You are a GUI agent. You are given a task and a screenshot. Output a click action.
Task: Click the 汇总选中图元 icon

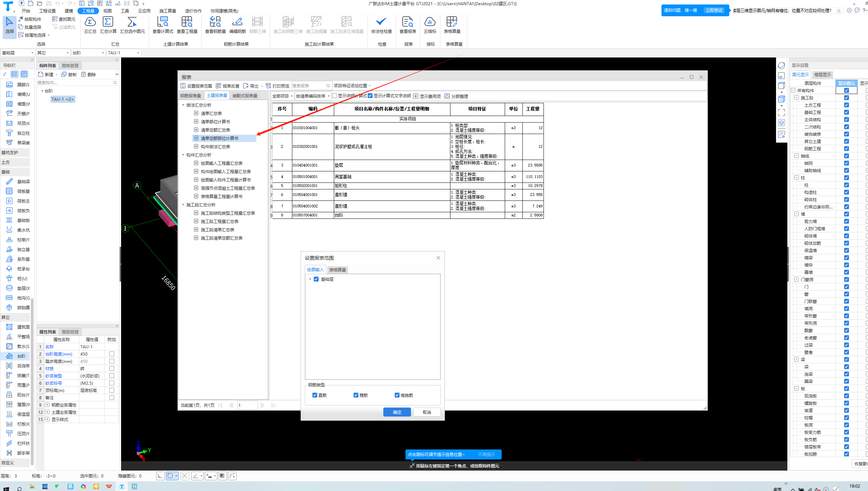click(x=132, y=22)
